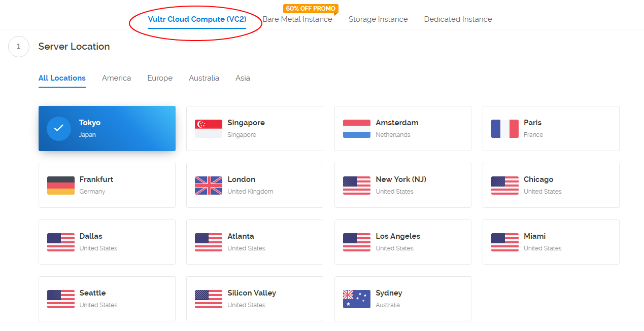Click the US flag beside Dallas
The height and width of the screenshot is (331, 644).
point(61,242)
